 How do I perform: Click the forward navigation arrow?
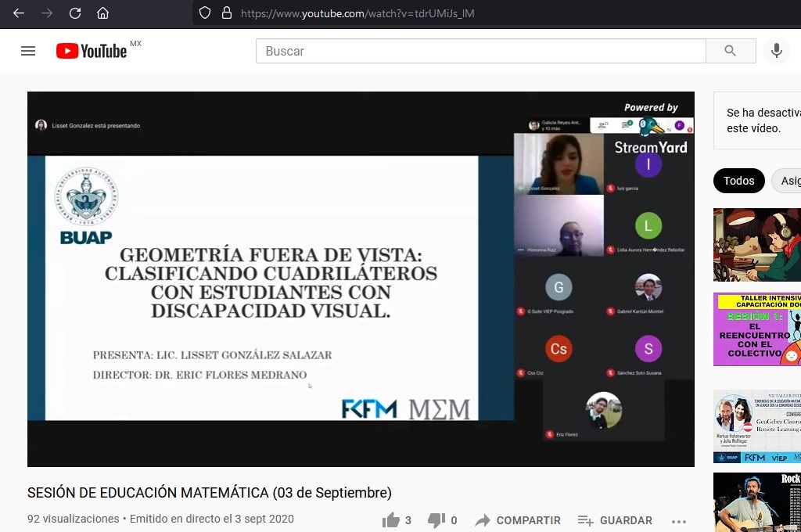47,13
